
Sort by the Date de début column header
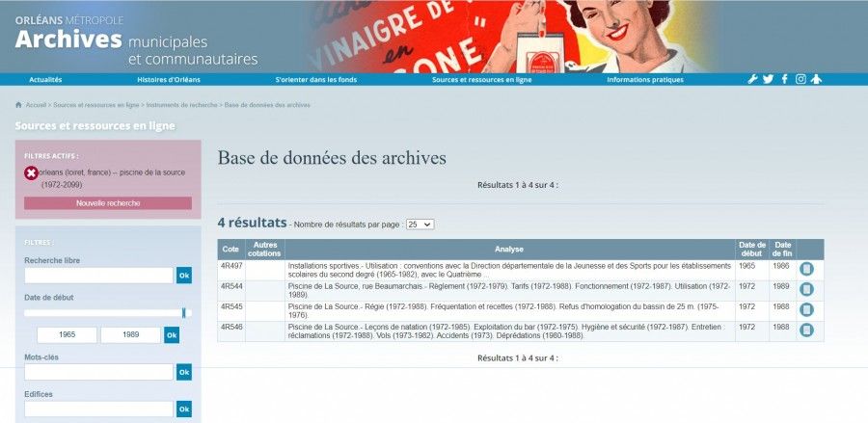click(752, 250)
